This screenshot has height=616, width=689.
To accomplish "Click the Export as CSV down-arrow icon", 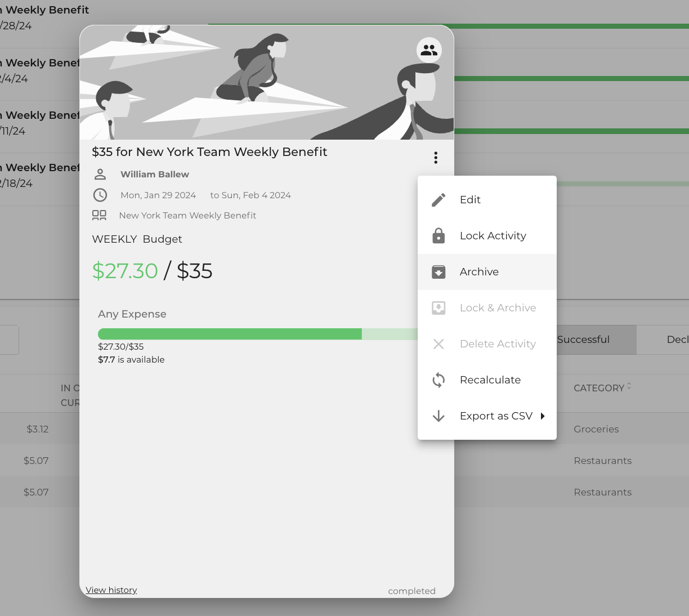I will coord(439,416).
